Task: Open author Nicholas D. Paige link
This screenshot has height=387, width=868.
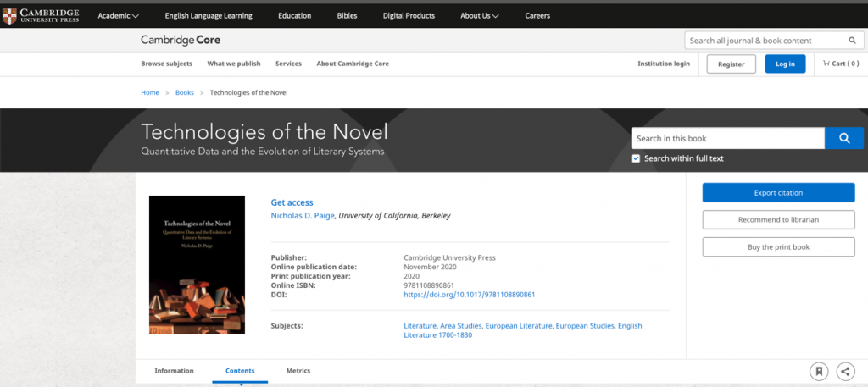Action: [x=303, y=216]
